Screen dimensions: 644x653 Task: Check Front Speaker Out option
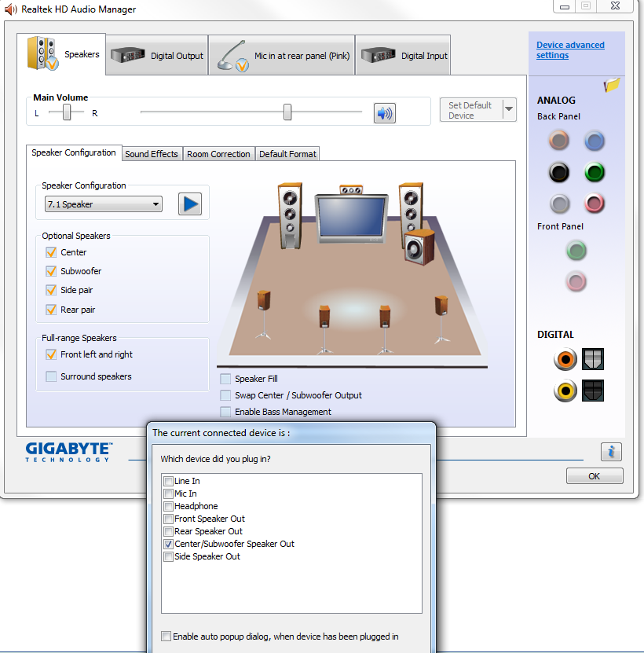pos(168,519)
